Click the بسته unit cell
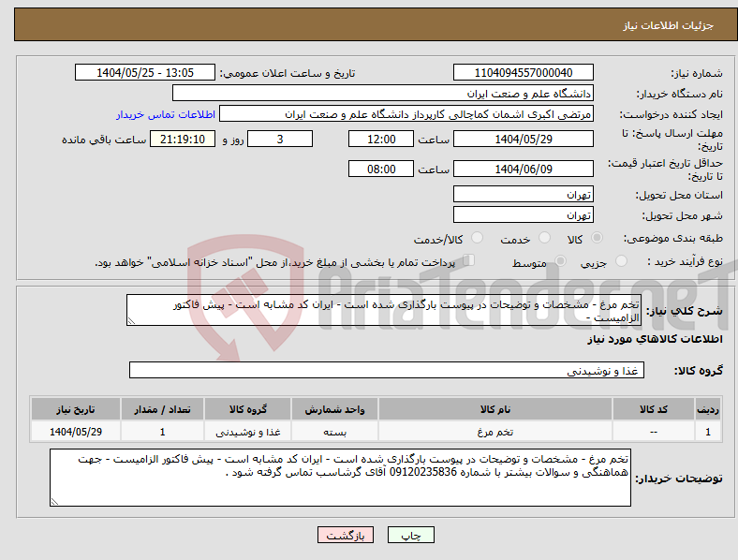Viewport: 738px width, 560px height. tap(334, 432)
